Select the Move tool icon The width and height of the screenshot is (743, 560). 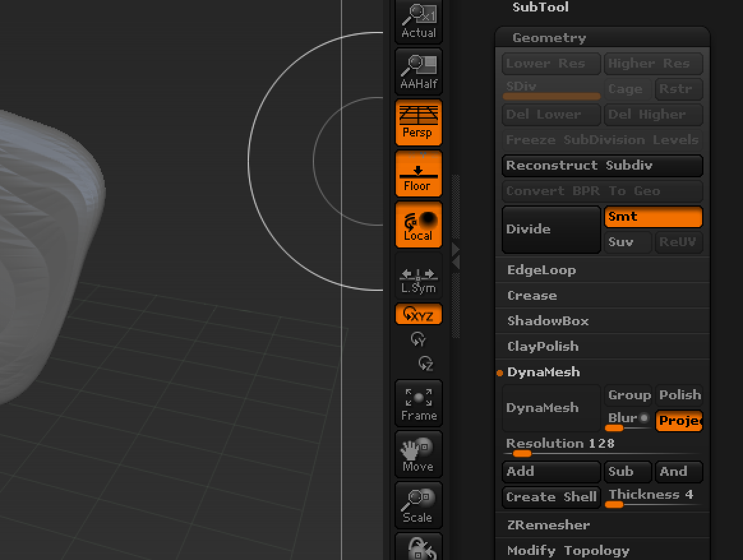coord(418,453)
